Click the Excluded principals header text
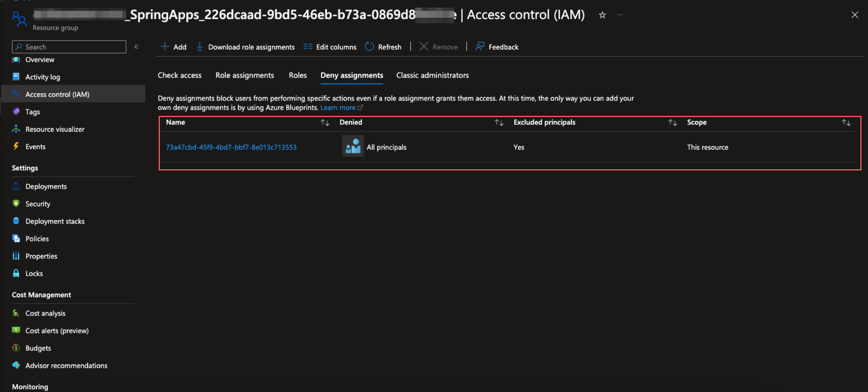 click(544, 122)
